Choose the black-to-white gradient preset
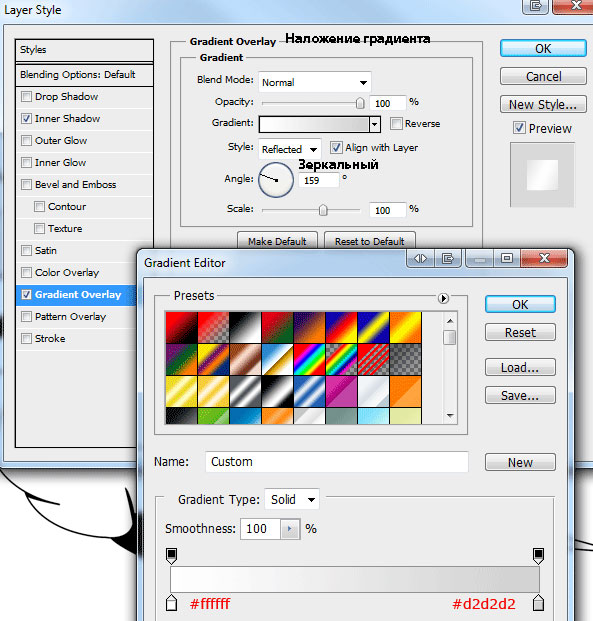 tap(246, 327)
